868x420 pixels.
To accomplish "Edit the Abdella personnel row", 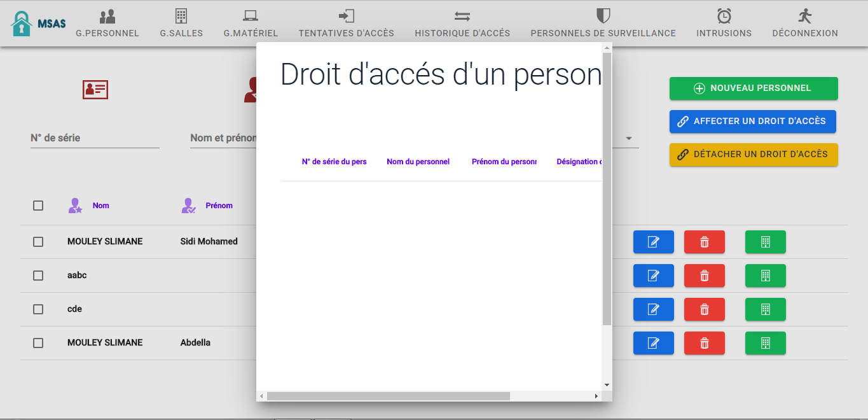I will [x=653, y=343].
